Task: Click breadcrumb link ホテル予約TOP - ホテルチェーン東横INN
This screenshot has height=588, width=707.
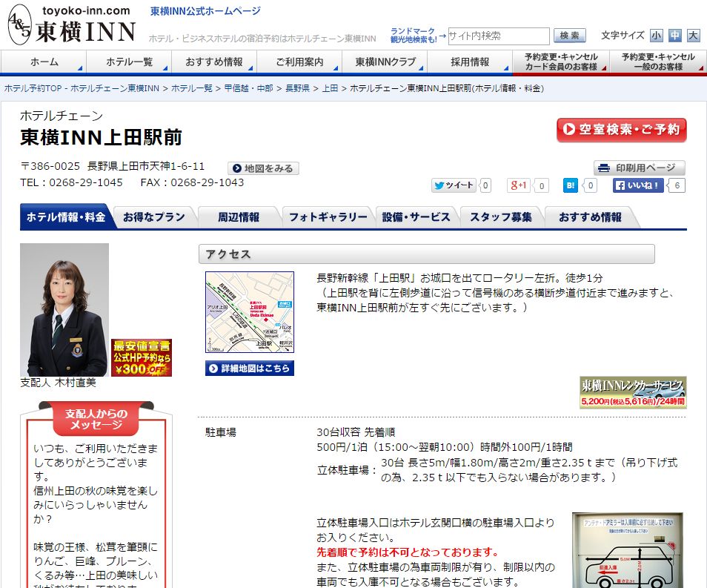Action: point(82,88)
